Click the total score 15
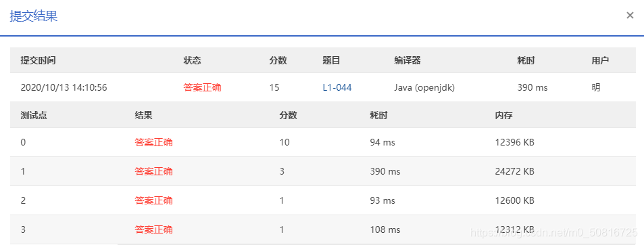Image resolution: width=644 pixels, height=245 pixels. click(274, 87)
